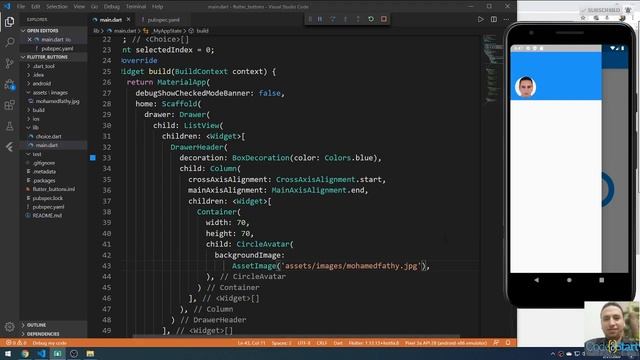Open the Test flask view
640x360 pixels.
9,126
